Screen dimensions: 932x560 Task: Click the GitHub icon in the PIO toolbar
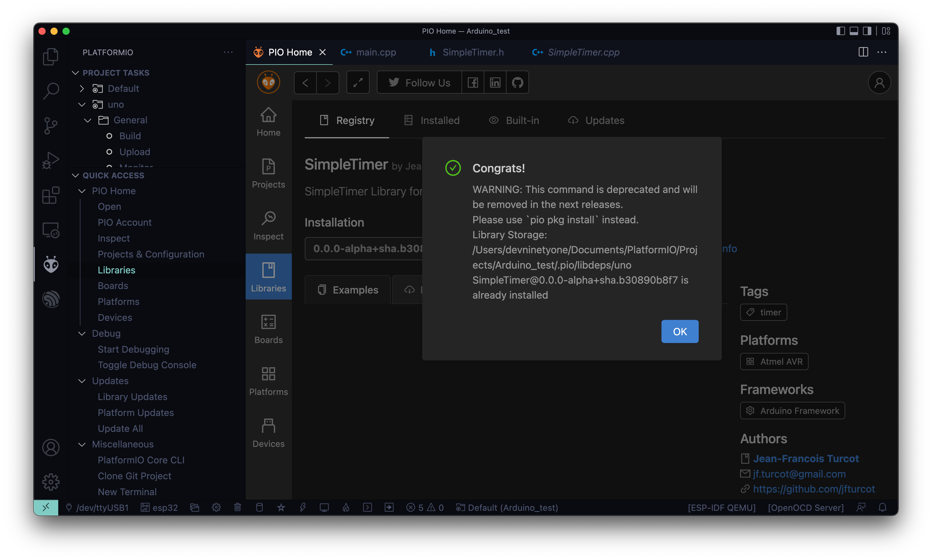(x=517, y=82)
